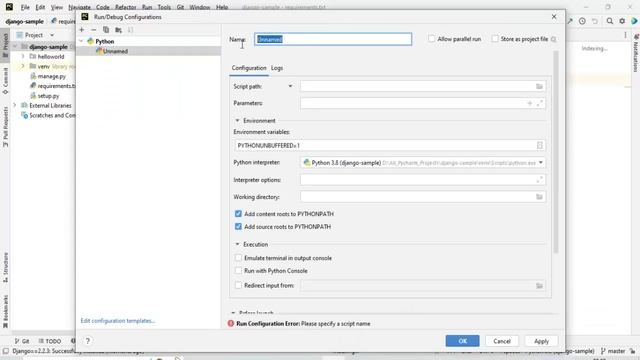
Task: Enable Allow parallel run checkbox
Action: click(x=431, y=39)
